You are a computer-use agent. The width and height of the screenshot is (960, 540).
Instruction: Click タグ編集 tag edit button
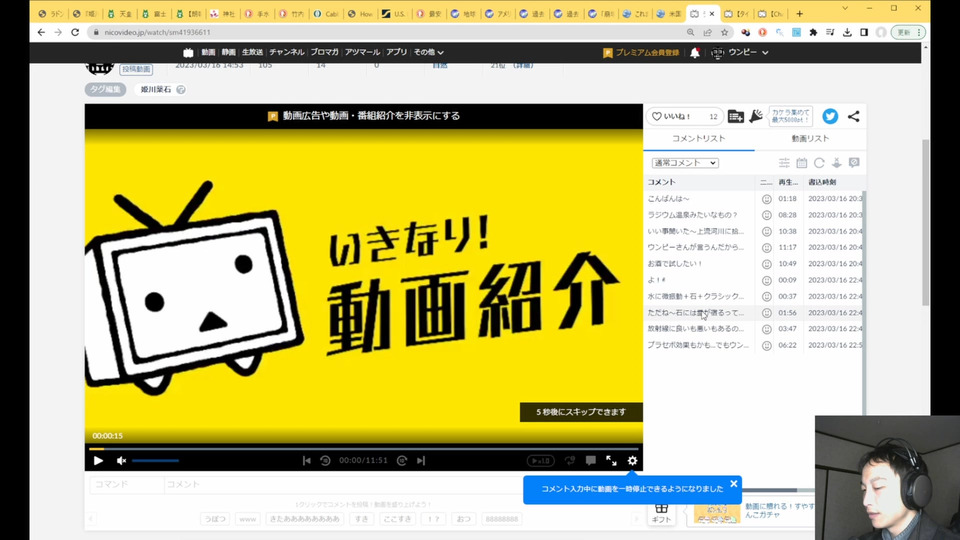click(x=105, y=89)
